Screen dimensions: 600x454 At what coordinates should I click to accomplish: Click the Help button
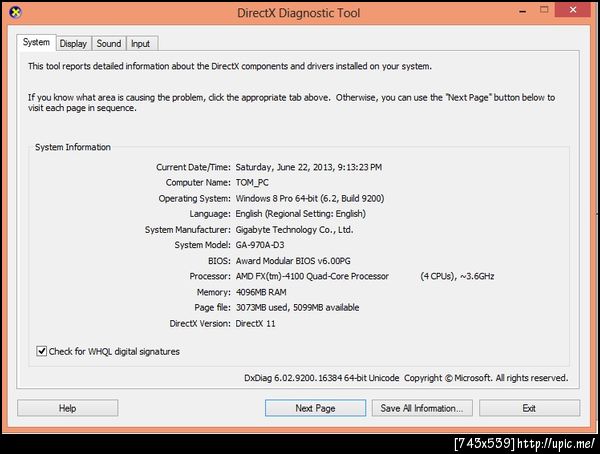pyautogui.click(x=67, y=408)
